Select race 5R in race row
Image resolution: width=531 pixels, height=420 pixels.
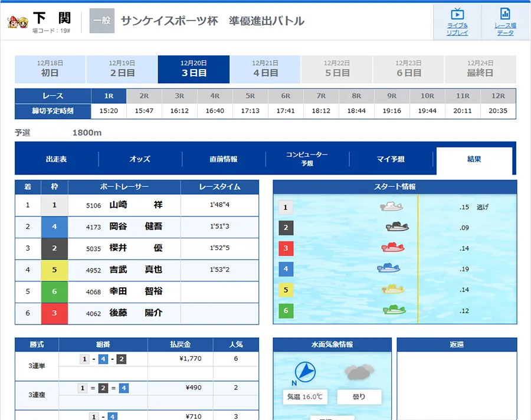(x=250, y=96)
